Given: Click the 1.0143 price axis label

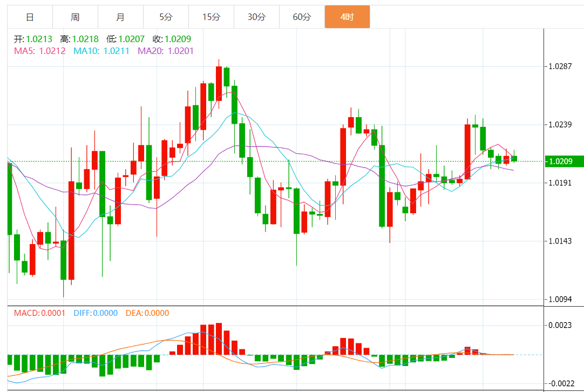Looking at the screenshot, I should (560, 241).
